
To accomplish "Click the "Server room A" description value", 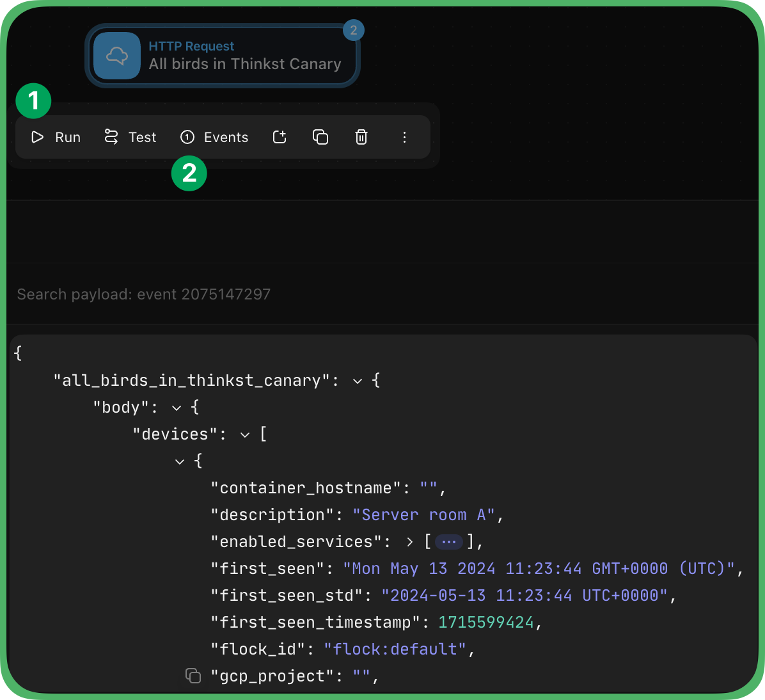I will [x=423, y=515].
